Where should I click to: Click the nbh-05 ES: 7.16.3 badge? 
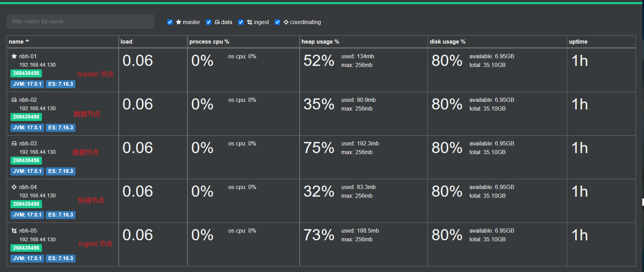(x=61, y=258)
